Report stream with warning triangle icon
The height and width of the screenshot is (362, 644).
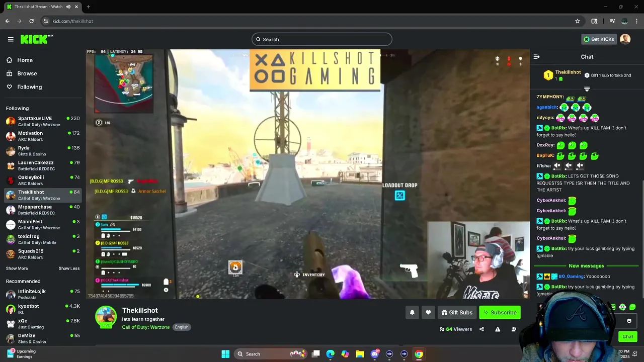[498, 329]
